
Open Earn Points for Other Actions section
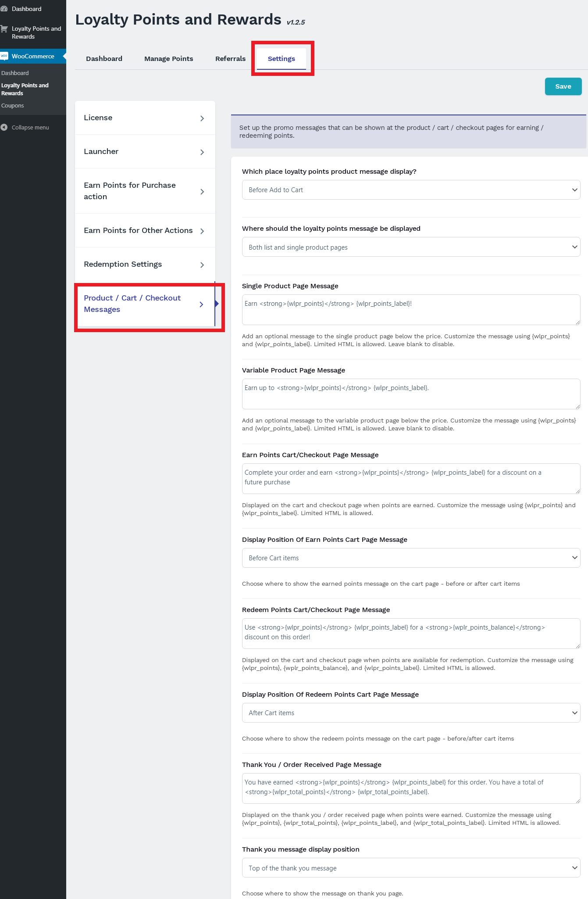tap(145, 230)
